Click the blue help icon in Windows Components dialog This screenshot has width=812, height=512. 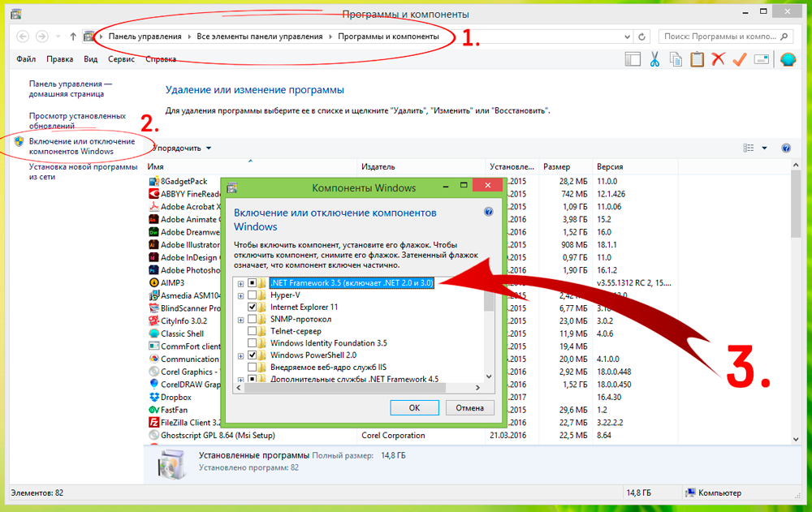488,212
